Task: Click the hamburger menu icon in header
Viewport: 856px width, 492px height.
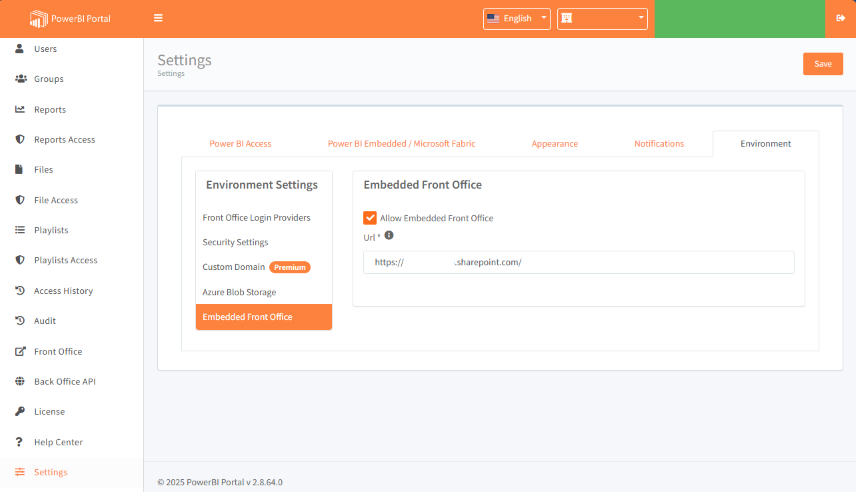Action: [158, 18]
